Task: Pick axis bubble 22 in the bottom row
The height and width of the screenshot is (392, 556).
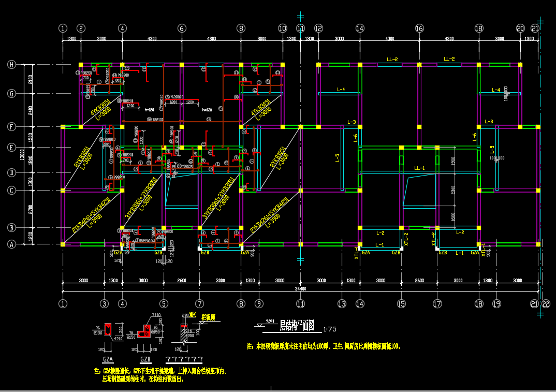Action: tap(546, 304)
